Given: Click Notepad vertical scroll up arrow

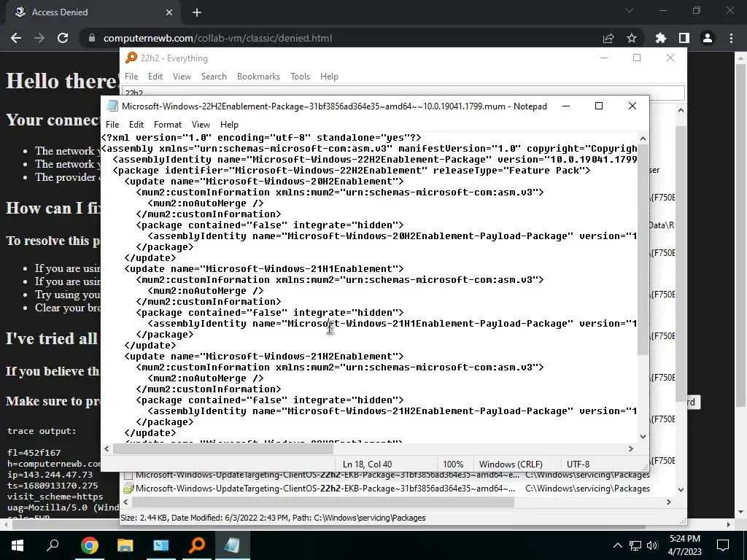Looking at the screenshot, I should (x=643, y=139).
